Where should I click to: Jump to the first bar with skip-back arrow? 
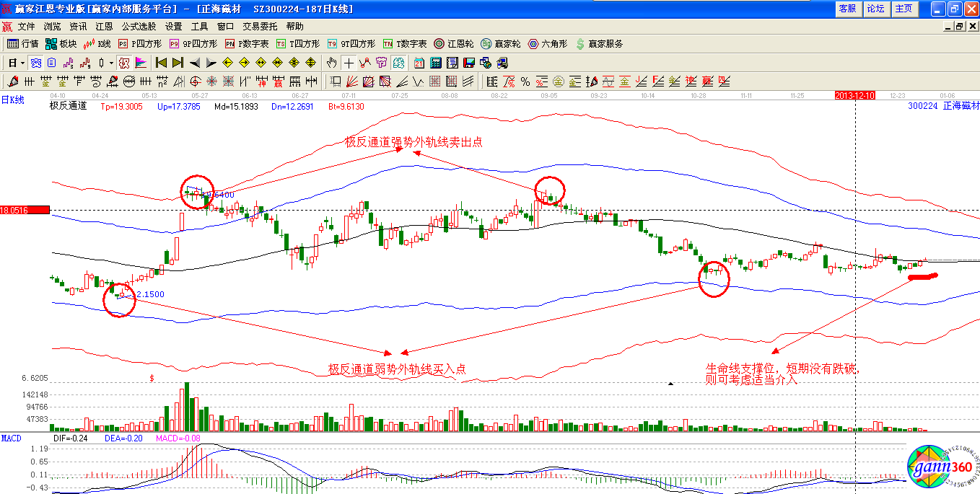pos(161,63)
